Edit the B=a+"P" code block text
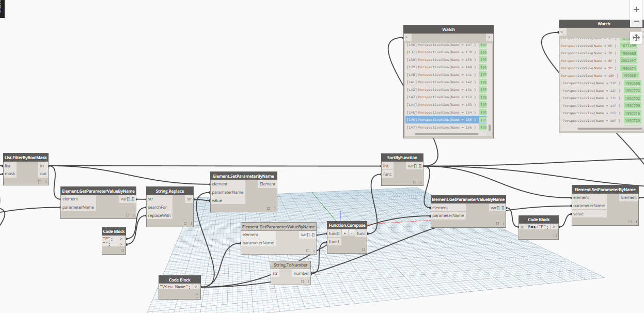The width and height of the screenshot is (644, 313). point(538,226)
